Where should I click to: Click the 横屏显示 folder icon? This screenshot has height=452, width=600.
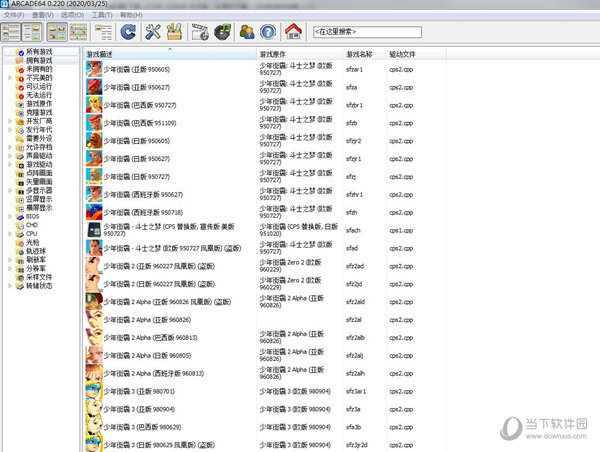tap(20, 208)
